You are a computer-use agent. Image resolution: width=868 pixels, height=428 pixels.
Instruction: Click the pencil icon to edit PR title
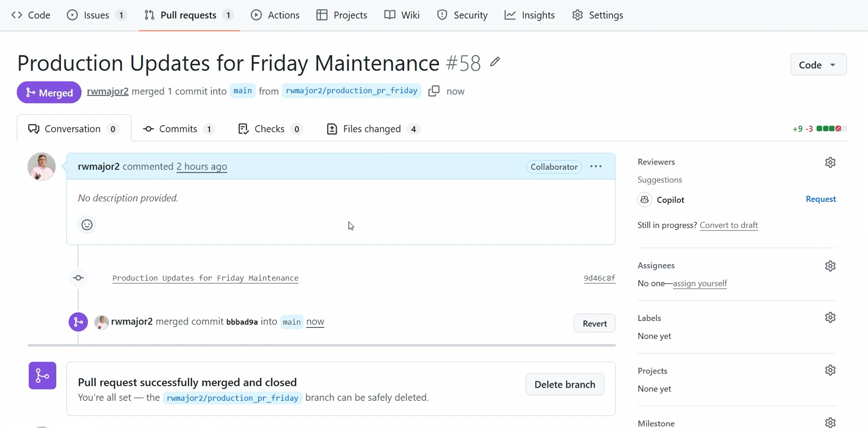point(495,62)
